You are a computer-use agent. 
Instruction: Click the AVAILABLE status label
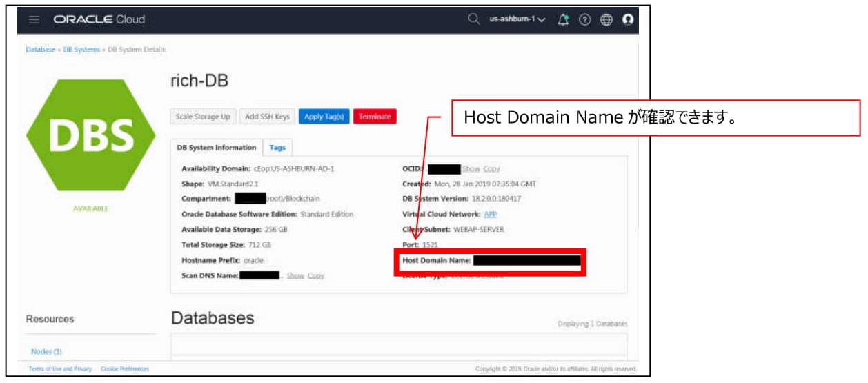(x=91, y=208)
